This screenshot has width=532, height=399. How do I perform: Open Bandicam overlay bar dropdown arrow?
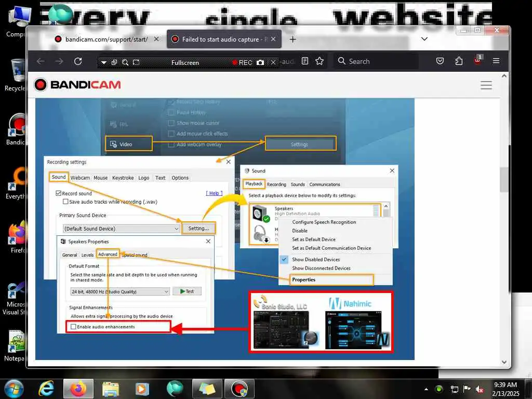(x=104, y=62)
